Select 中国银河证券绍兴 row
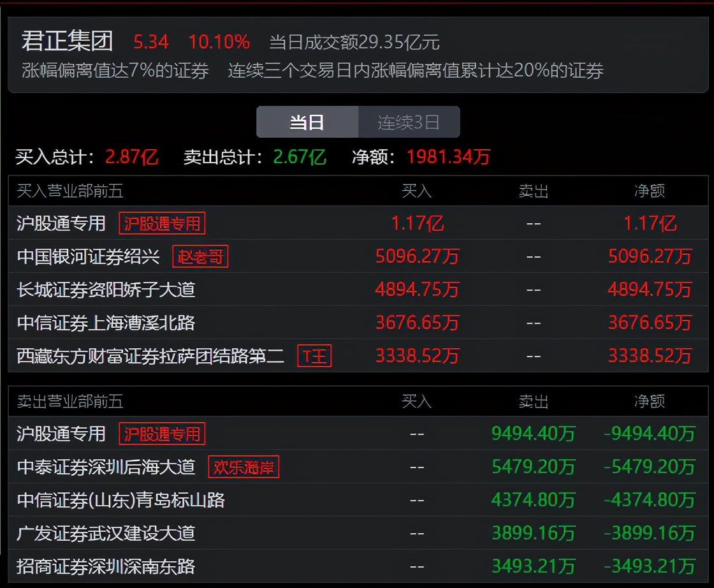This screenshot has width=714, height=588. pos(358,256)
